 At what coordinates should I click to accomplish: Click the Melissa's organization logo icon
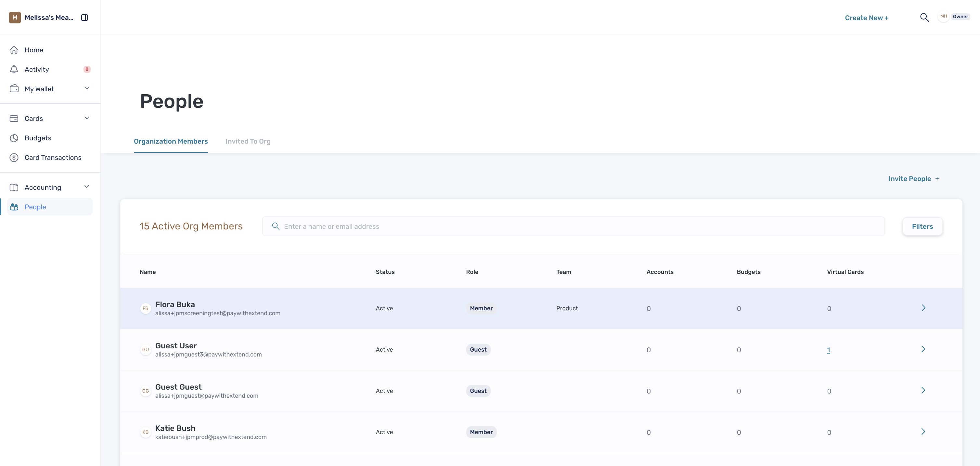click(x=15, y=18)
